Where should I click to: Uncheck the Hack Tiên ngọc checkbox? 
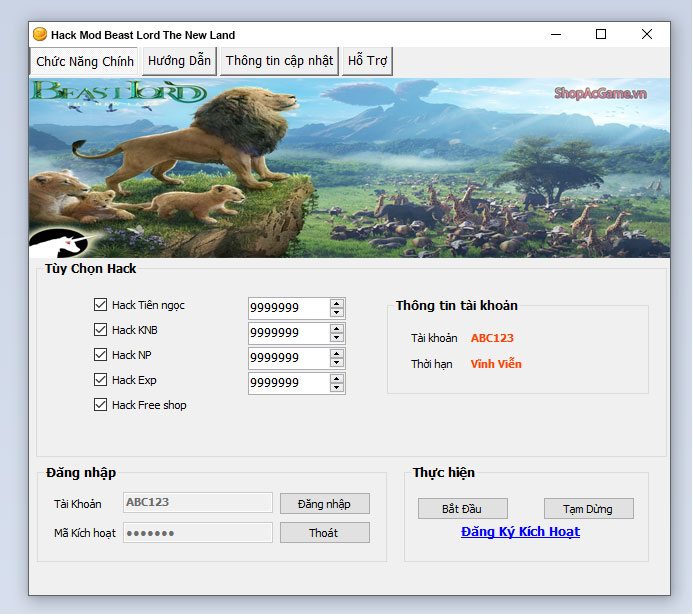point(100,304)
